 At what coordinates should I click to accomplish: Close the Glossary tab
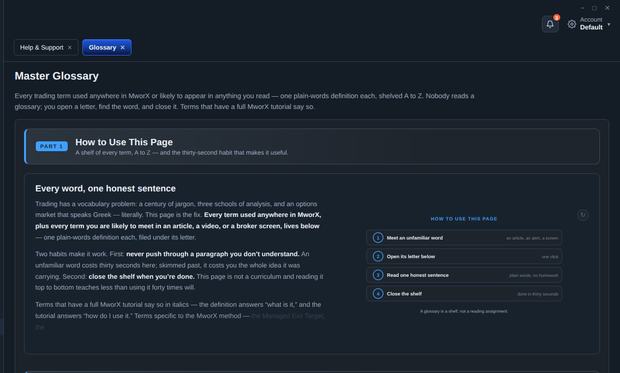tap(123, 47)
